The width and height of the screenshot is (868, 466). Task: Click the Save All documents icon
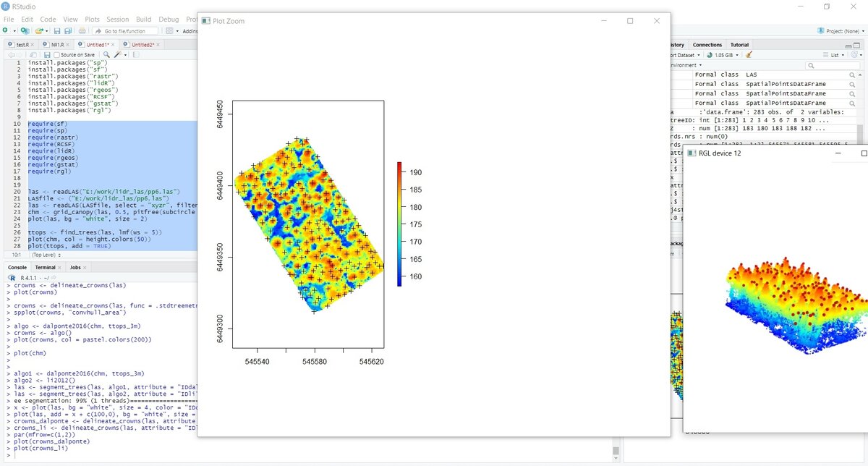pyautogui.click(x=68, y=31)
